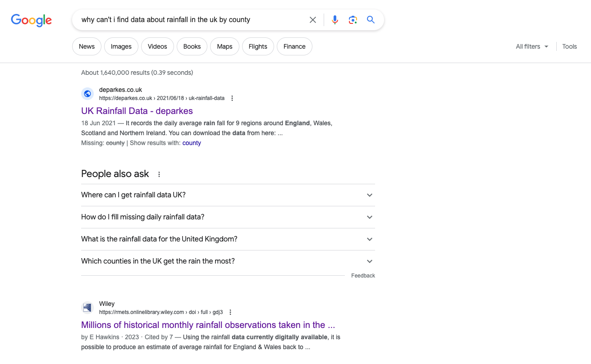Click the Google logo

tap(32, 20)
